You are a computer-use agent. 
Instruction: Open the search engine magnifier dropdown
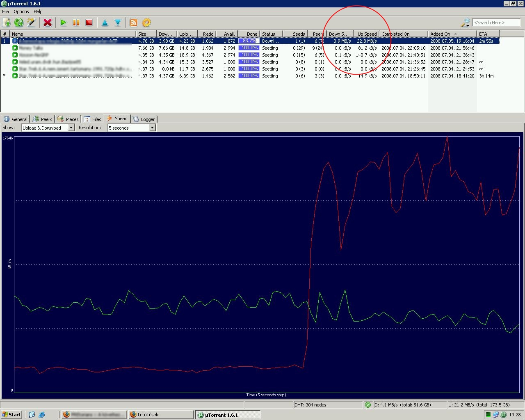[x=466, y=23]
